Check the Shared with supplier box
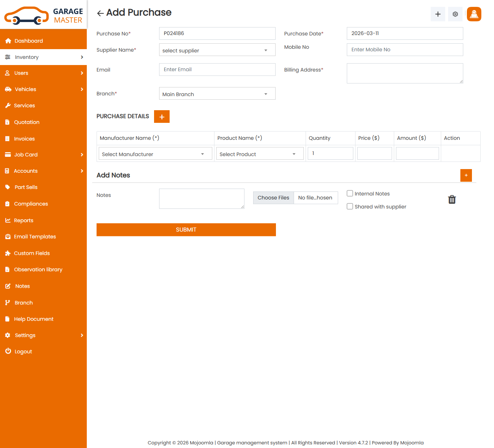This screenshot has height=448, width=494. [350, 207]
